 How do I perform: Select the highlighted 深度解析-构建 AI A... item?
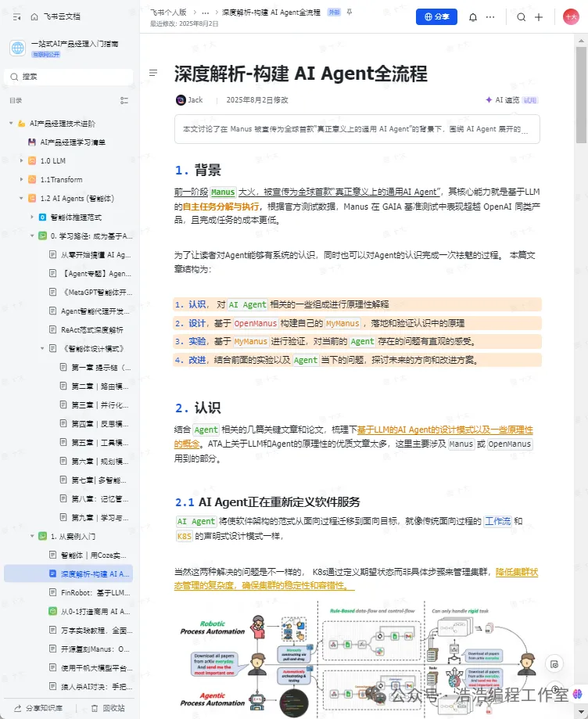(x=69, y=574)
